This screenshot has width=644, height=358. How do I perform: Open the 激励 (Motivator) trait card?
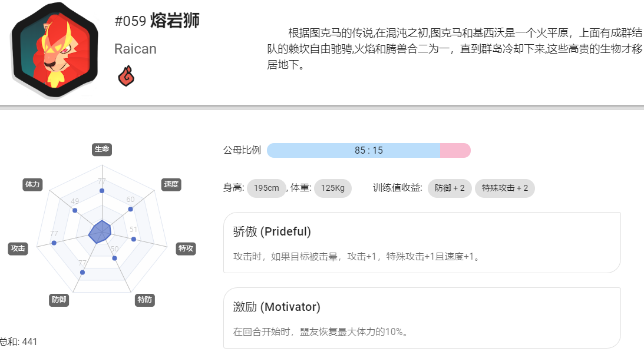click(x=422, y=318)
